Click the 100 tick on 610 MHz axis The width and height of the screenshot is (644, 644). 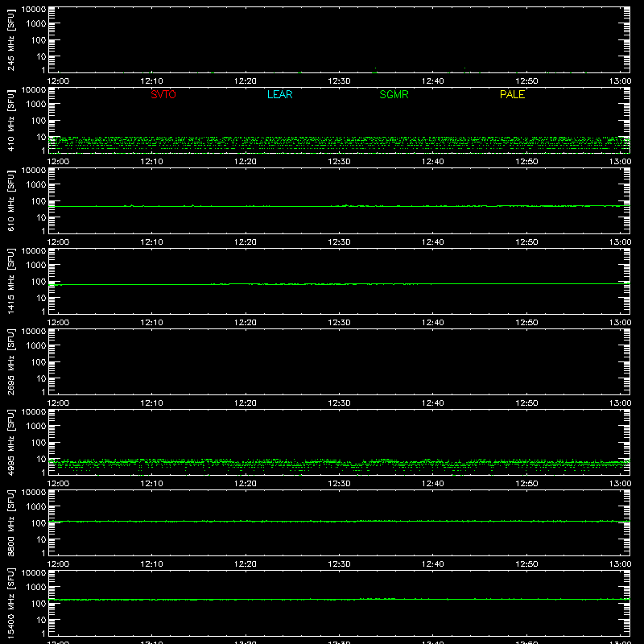coord(39,201)
